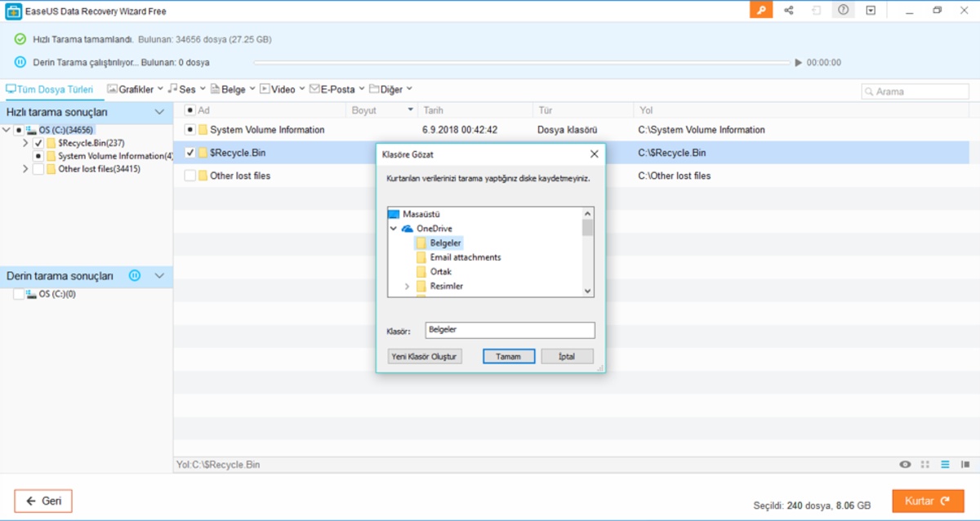Collapse the OneDrive node in dialog
Viewport: 980px width, 521px height.
click(x=394, y=229)
